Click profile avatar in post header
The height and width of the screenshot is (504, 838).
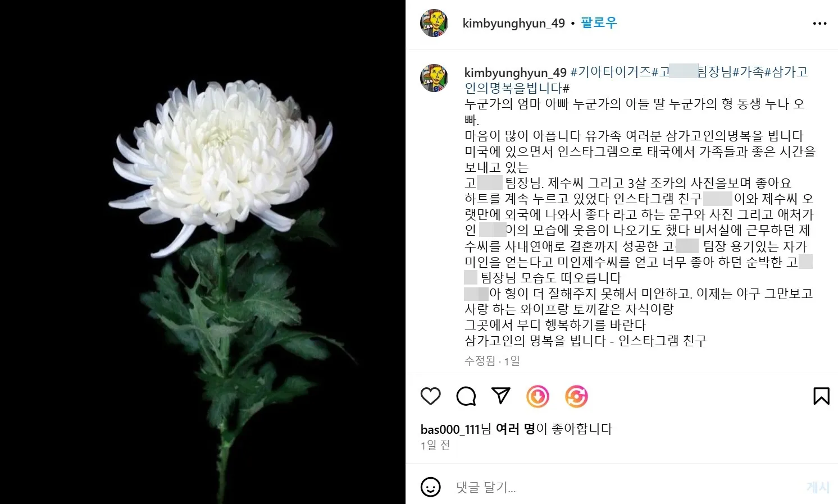(434, 23)
